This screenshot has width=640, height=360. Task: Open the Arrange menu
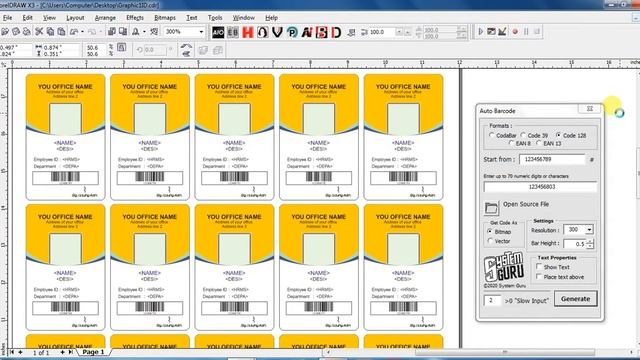coord(105,18)
